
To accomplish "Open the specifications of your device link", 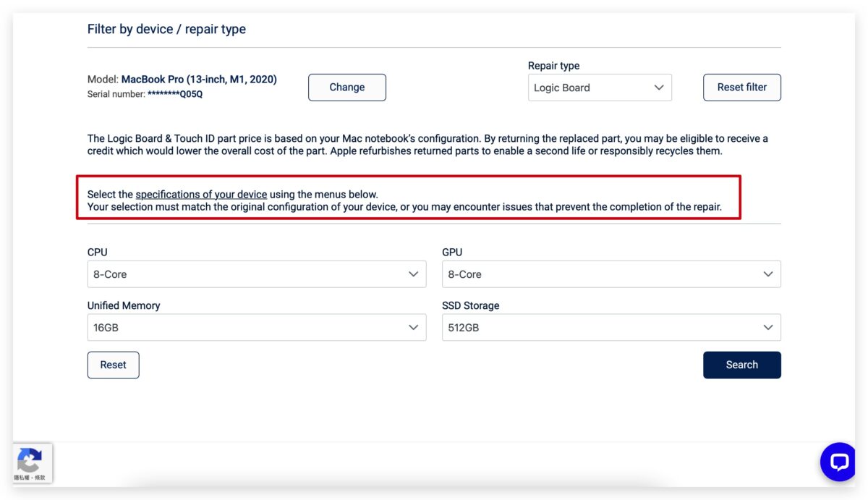I will click(x=201, y=195).
